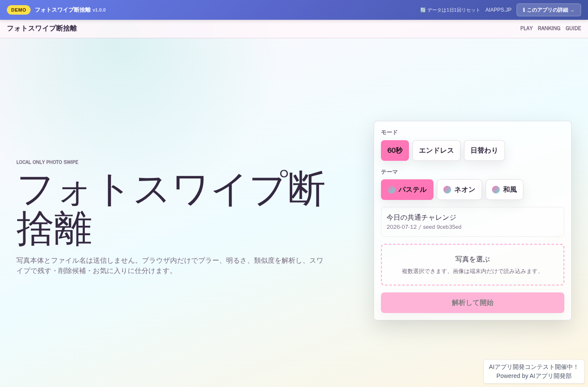Click the 和風 gradient swatch circle
The image size is (588, 387).
pyautogui.click(x=496, y=190)
